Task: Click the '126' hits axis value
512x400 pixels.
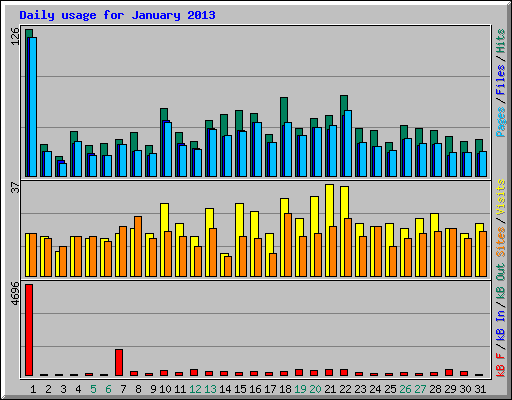Action: coord(15,36)
